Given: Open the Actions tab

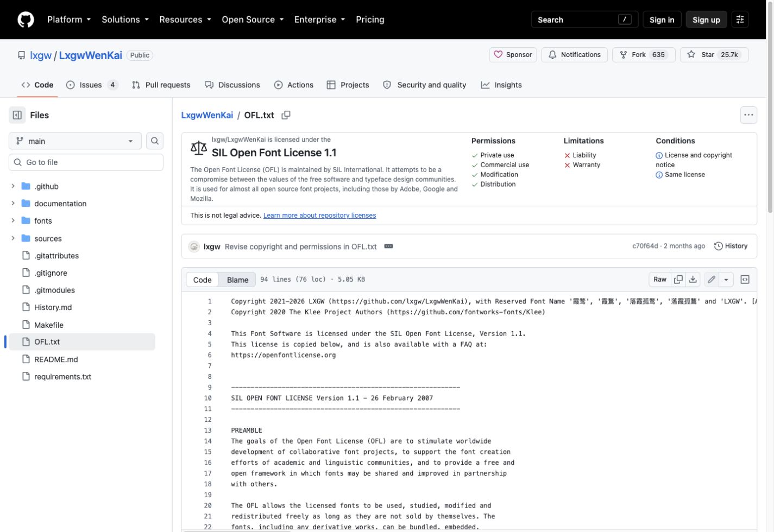Looking at the screenshot, I should [294, 85].
